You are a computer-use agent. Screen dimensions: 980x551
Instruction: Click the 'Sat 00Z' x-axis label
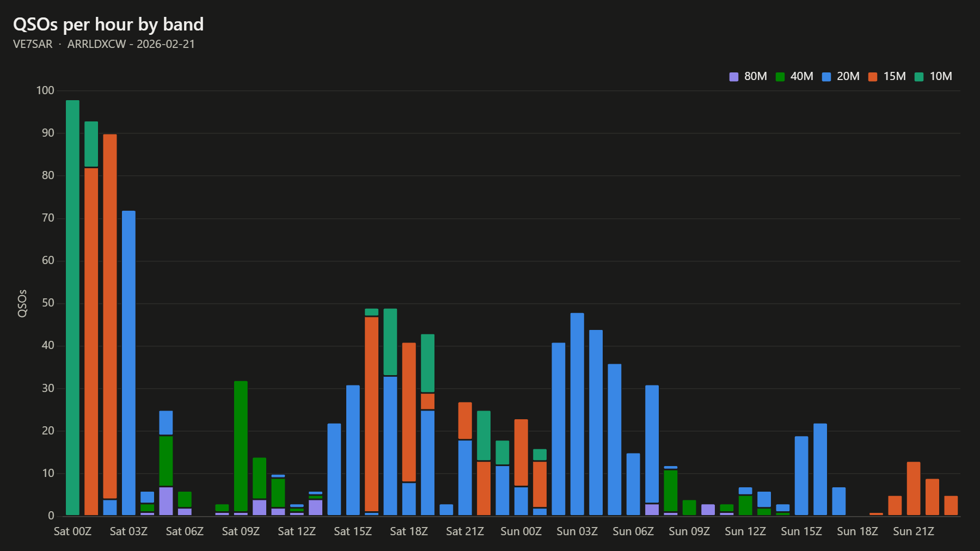coord(72,531)
